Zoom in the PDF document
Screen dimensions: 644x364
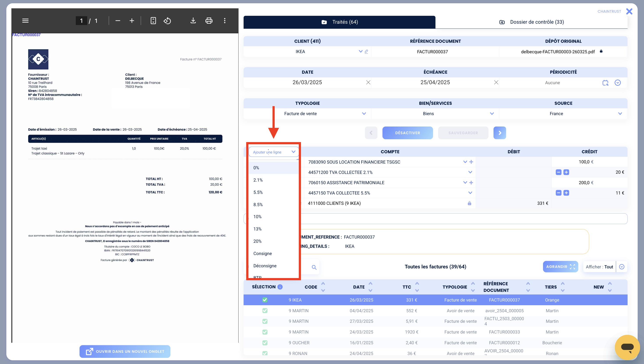[x=132, y=21]
